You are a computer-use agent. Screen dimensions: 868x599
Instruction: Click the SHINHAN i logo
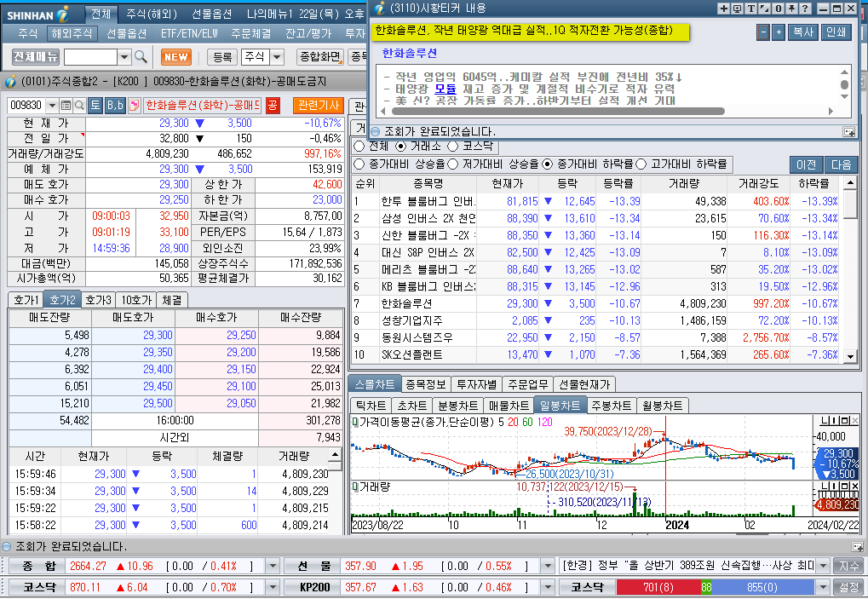click(37, 14)
